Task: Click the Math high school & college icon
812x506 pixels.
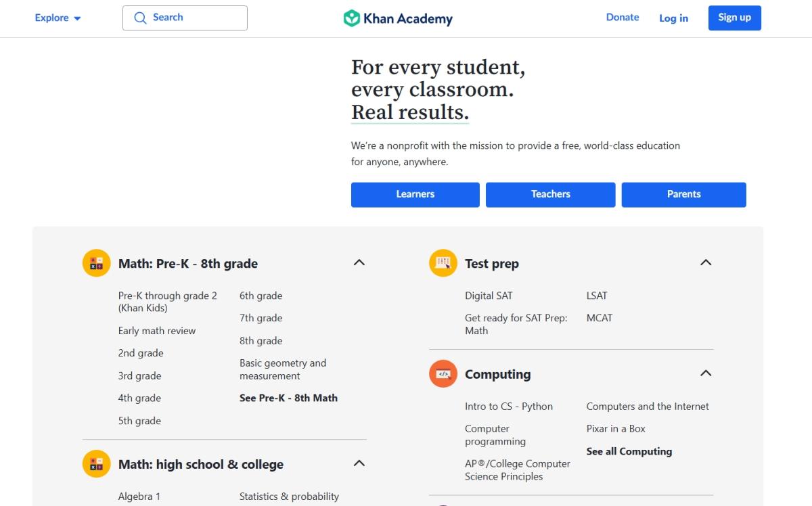Action: [x=96, y=464]
